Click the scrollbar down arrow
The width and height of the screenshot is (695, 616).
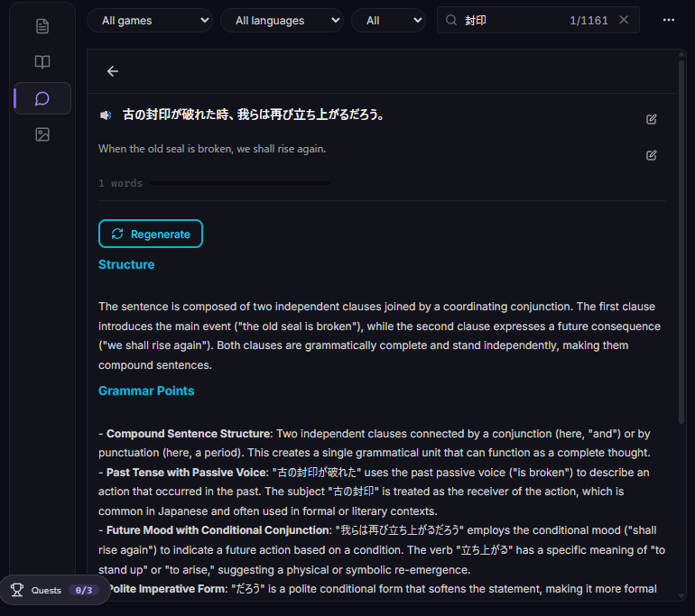click(681, 596)
